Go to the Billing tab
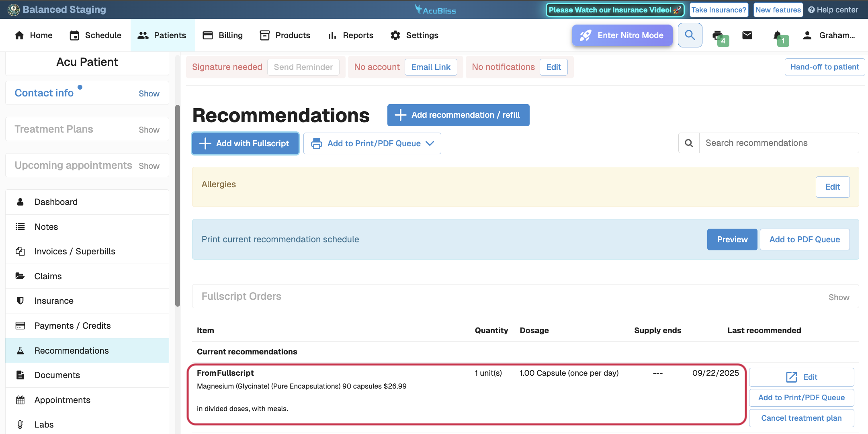 point(223,35)
